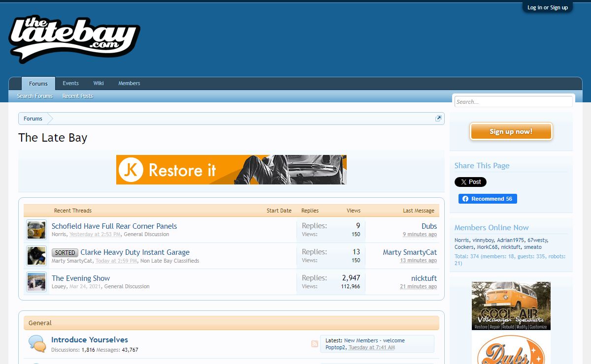This screenshot has width=591, height=364.
Task: Open Norris author link under Schofield thread
Action: click(x=59, y=235)
